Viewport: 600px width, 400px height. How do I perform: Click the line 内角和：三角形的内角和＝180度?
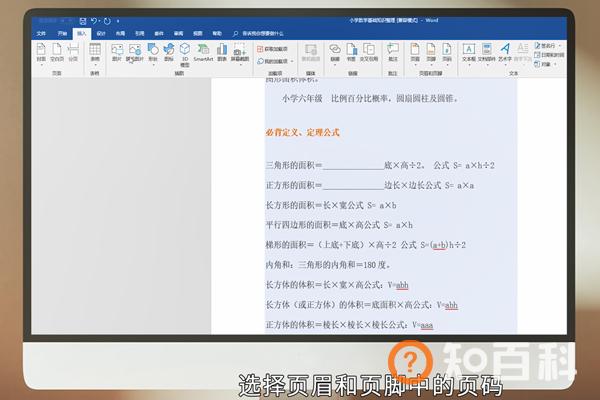[x=328, y=265]
